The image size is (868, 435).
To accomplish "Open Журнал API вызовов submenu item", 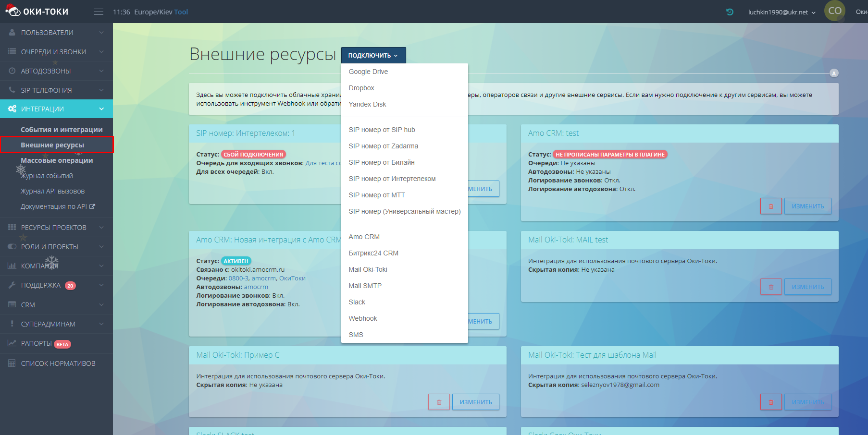I will point(52,191).
